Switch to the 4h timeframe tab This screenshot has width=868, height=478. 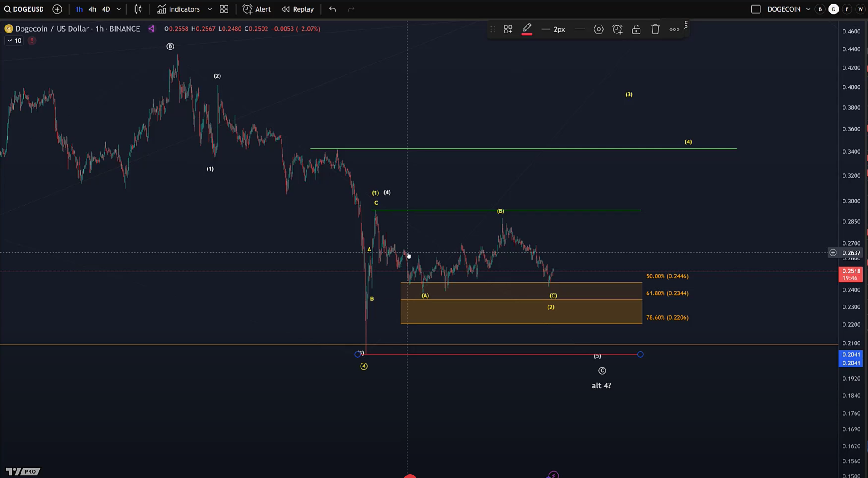92,9
